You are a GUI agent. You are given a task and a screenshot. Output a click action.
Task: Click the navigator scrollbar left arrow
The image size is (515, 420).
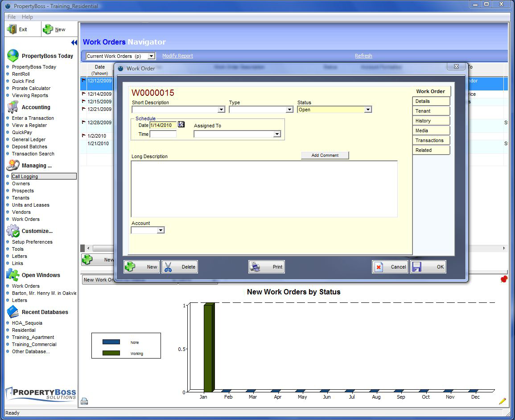(88, 249)
